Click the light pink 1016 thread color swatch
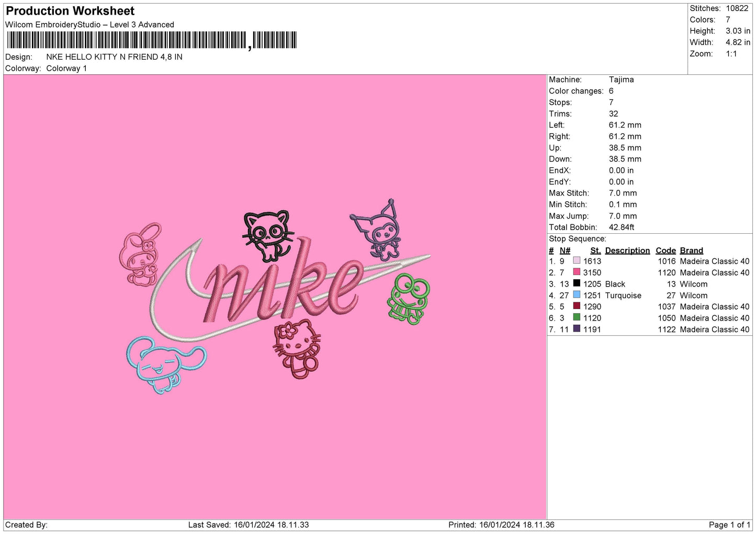The height and width of the screenshot is (534, 756). [x=577, y=260]
